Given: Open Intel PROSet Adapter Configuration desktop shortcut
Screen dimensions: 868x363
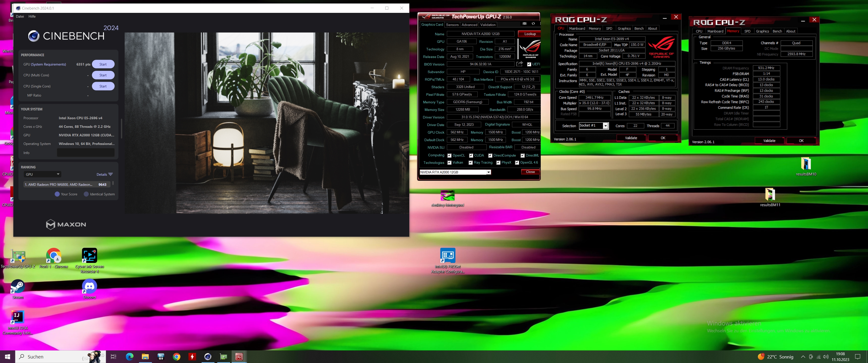Looking at the screenshot, I should (448, 261).
